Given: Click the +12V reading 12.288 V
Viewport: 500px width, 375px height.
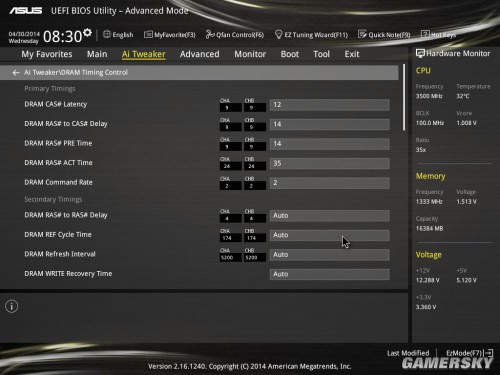Looking at the screenshot, I should click(428, 280).
